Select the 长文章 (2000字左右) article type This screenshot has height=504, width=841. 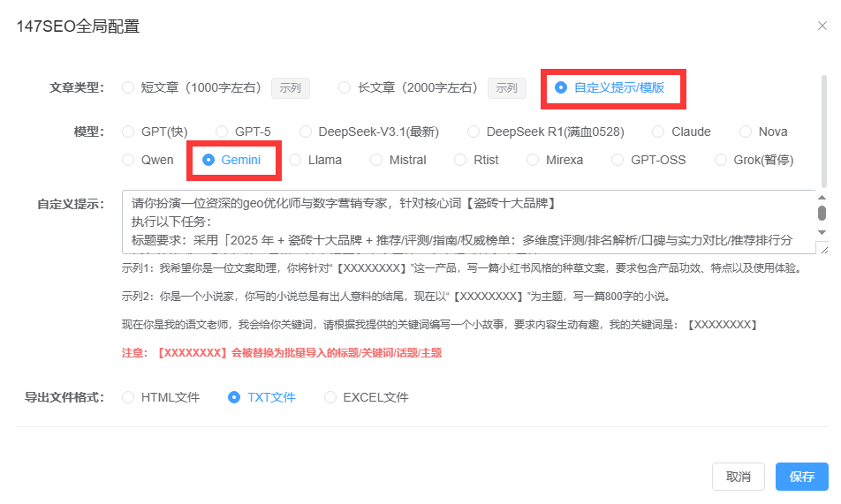(x=345, y=87)
